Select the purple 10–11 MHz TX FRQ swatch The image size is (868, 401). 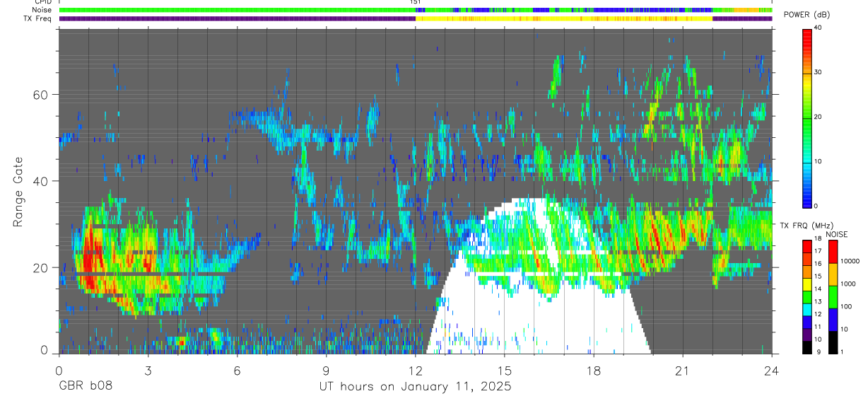(807, 335)
